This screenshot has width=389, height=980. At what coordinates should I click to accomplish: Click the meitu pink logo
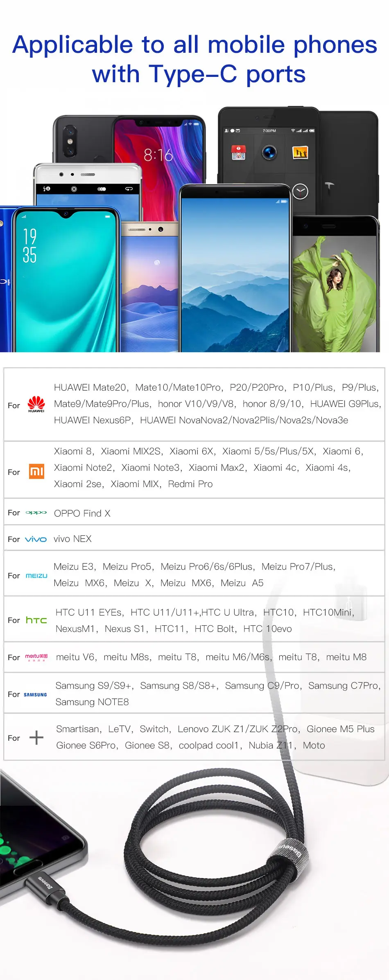pyautogui.click(x=36, y=657)
